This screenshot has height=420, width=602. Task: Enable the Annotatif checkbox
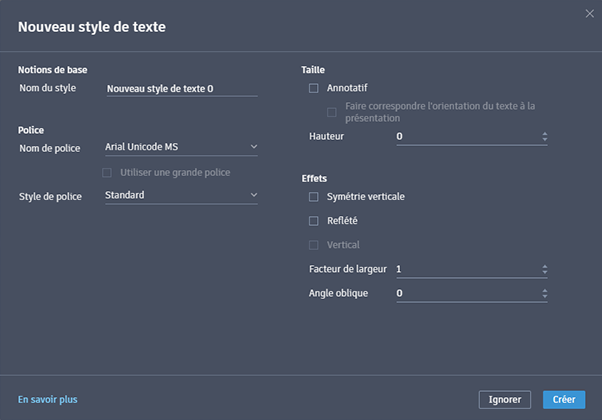pos(314,88)
